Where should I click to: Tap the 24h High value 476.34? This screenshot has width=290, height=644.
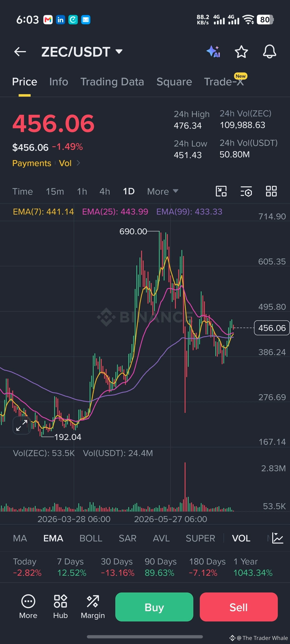click(188, 126)
